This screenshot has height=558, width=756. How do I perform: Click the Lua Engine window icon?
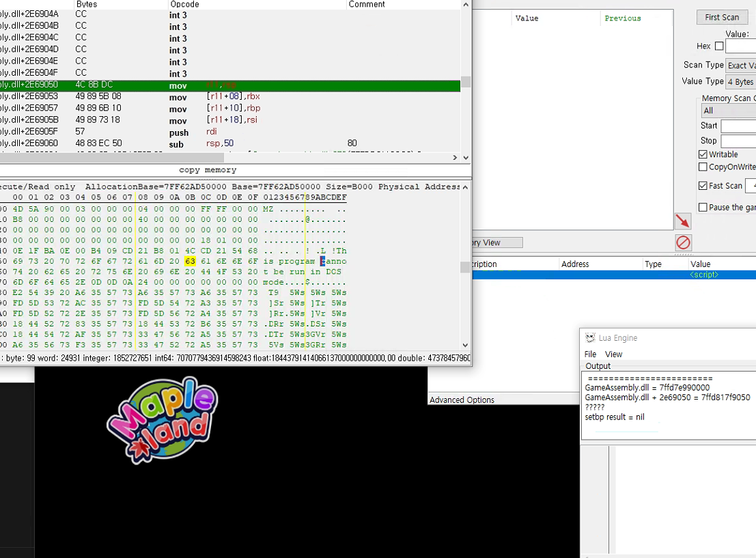[x=590, y=338]
